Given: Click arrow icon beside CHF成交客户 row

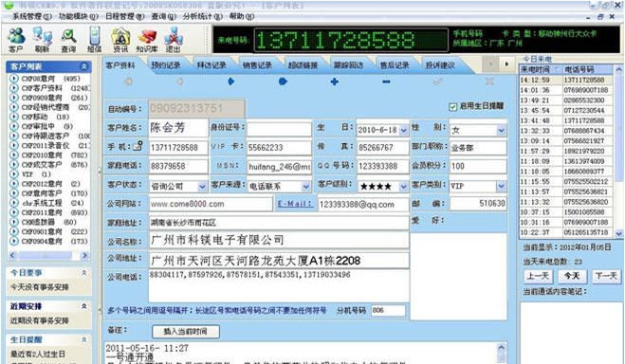Looking at the screenshot, I should [14, 165].
